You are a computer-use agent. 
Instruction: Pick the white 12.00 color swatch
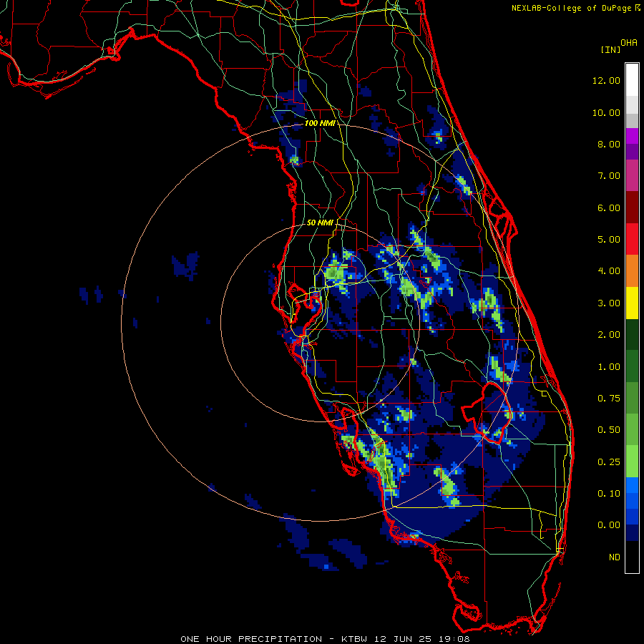[632, 80]
